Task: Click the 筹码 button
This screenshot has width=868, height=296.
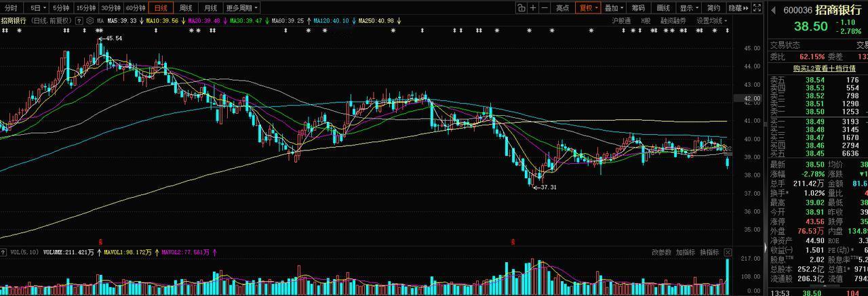Action: click(x=638, y=8)
